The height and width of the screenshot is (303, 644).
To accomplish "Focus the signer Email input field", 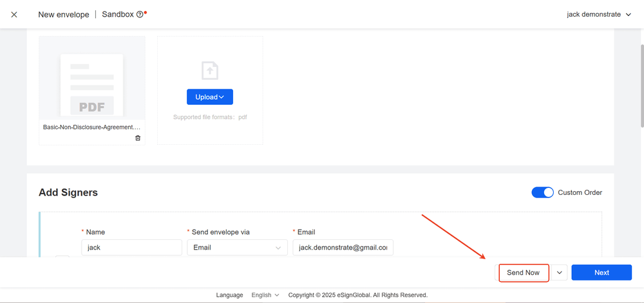I will click(x=343, y=247).
